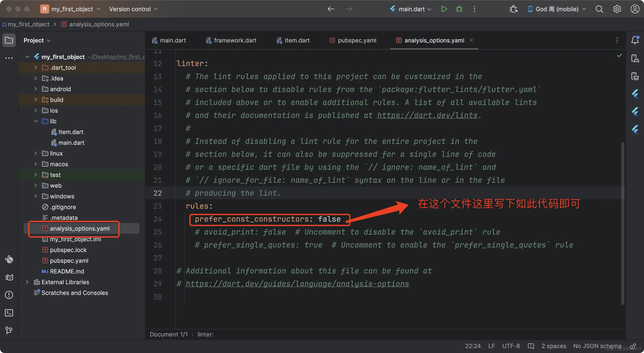Click the inspections green checkmark widget

619,55
